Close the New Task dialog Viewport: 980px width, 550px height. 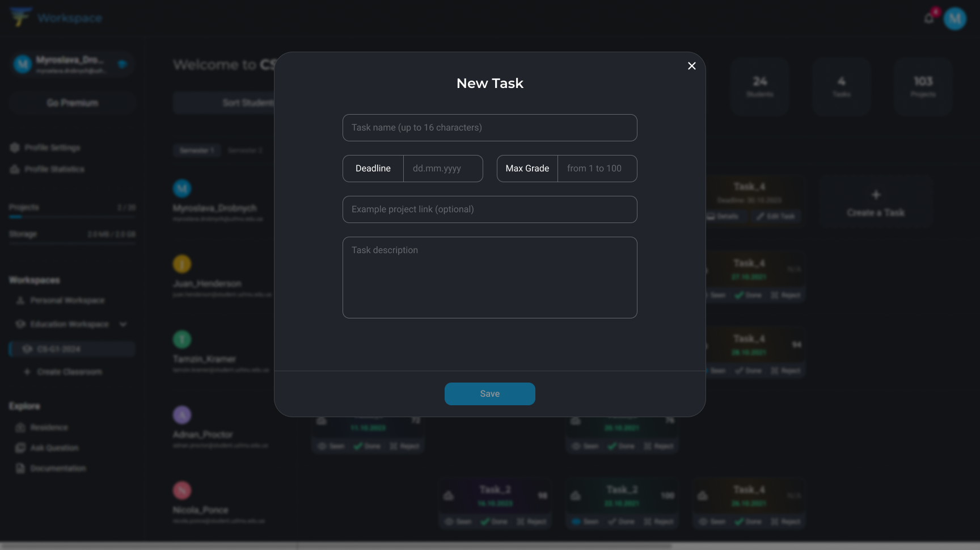(691, 66)
